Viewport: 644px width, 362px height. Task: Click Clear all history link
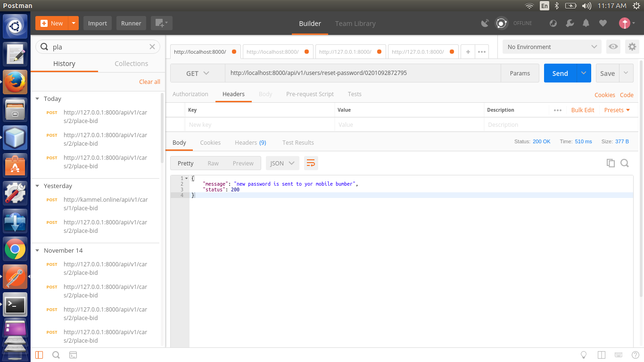pyautogui.click(x=149, y=82)
